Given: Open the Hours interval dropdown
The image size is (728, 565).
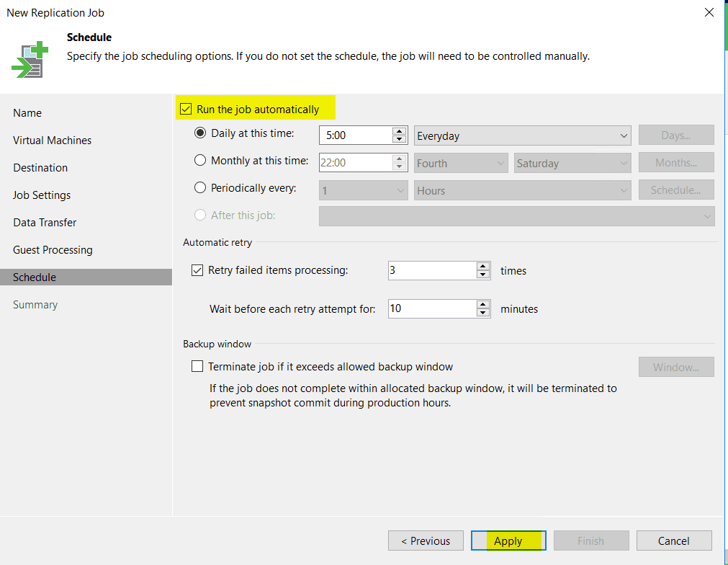Looking at the screenshot, I should pyautogui.click(x=522, y=190).
